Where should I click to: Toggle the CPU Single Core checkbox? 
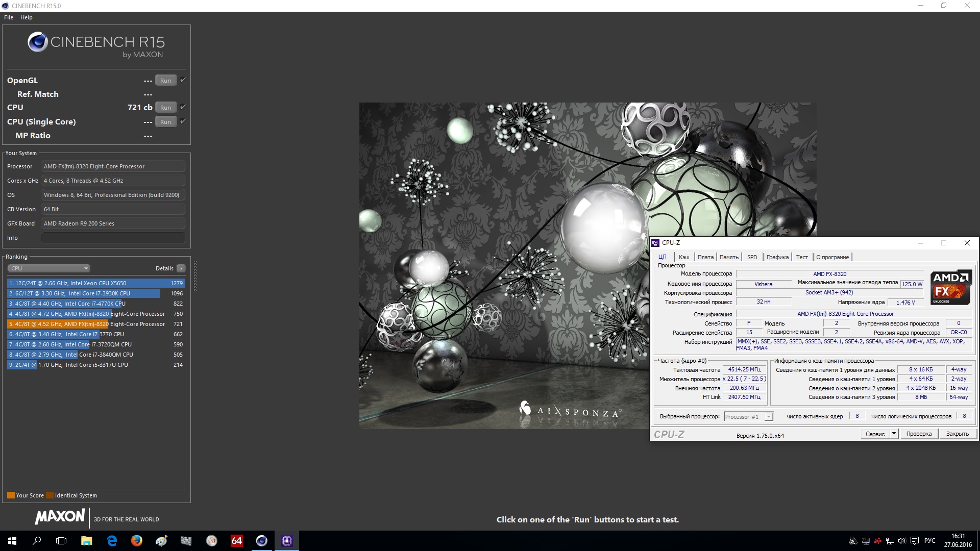[x=183, y=121]
